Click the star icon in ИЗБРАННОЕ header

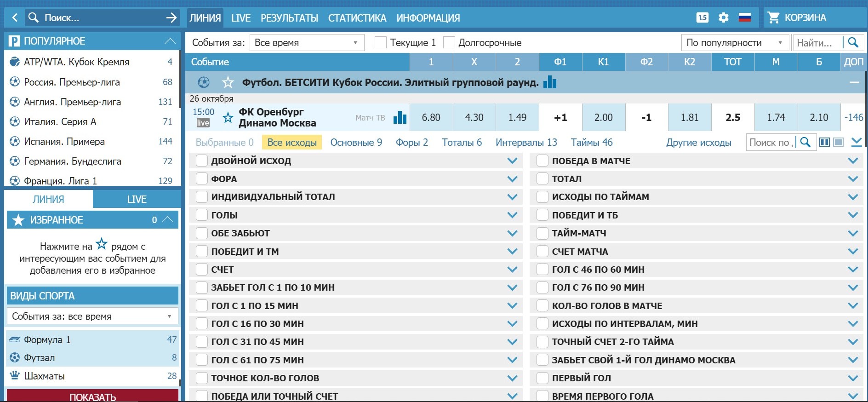[18, 220]
